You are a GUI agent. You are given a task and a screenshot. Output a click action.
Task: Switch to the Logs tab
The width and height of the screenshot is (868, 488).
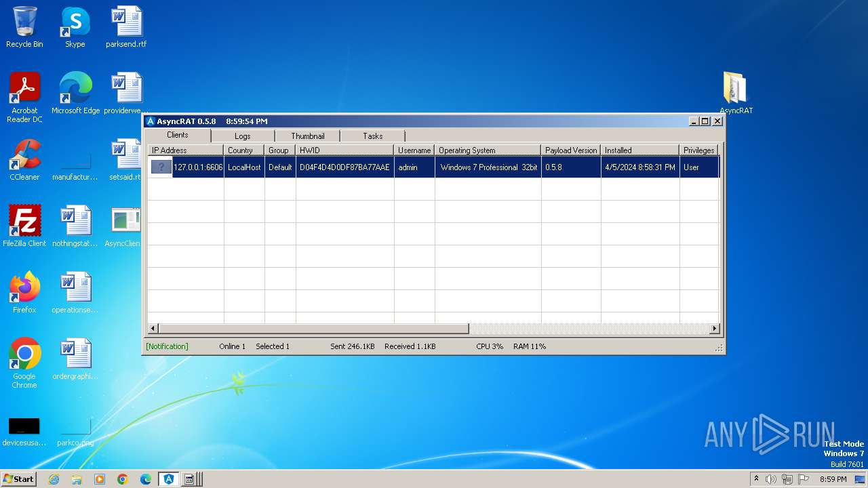(242, 136)
